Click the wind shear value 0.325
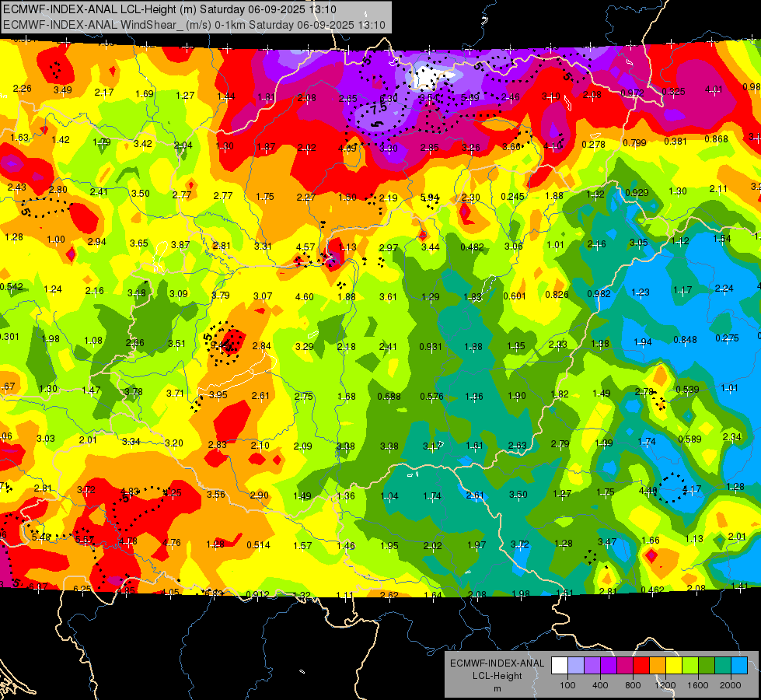This screenshot has height=700, width=761. coord(674,91)
